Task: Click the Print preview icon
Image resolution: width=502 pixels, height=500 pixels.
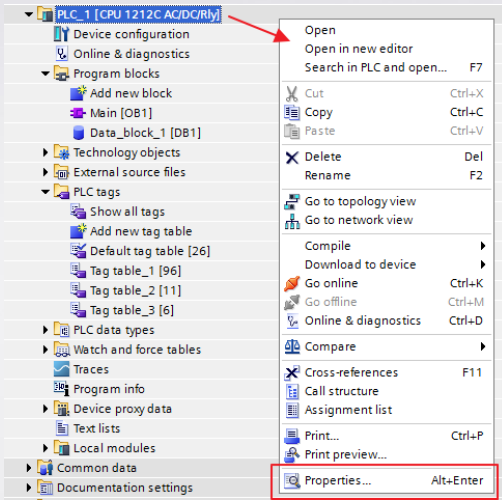Action: [292, 454]
